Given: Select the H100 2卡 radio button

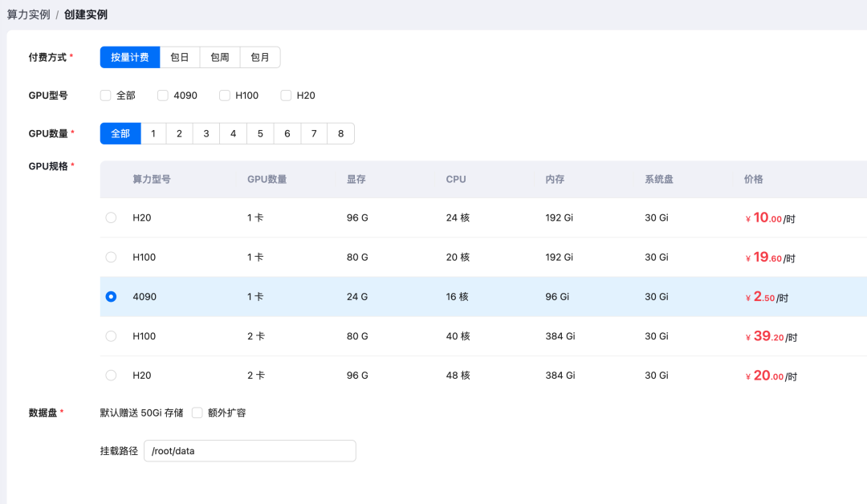Looking at the screenshot, I should pos(111,336).
